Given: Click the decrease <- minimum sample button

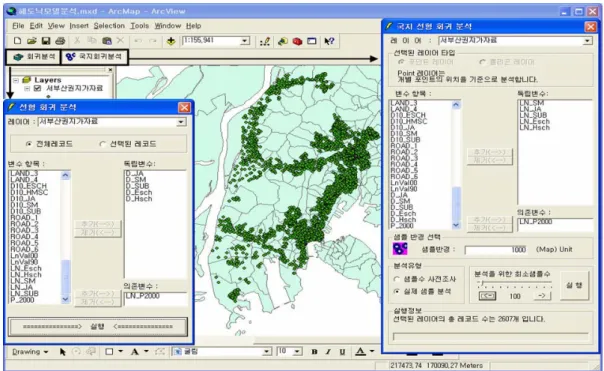Looking at the screenshot, I should point(487,296).
